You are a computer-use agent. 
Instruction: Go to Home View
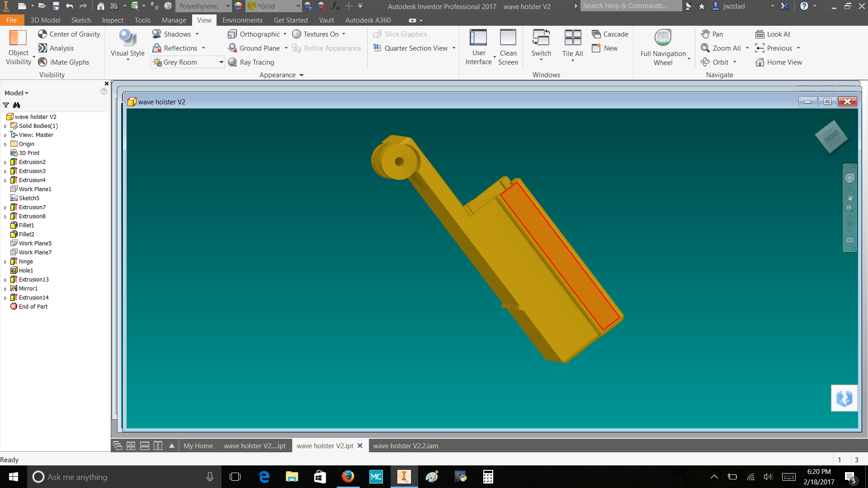click(x=778, y=62)
